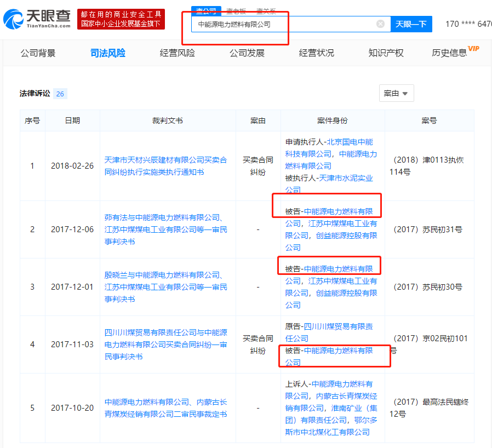This screenshot has width=492, height=448.
Task: Select case number (2017)苏民初31号
Action: point(428,229)
